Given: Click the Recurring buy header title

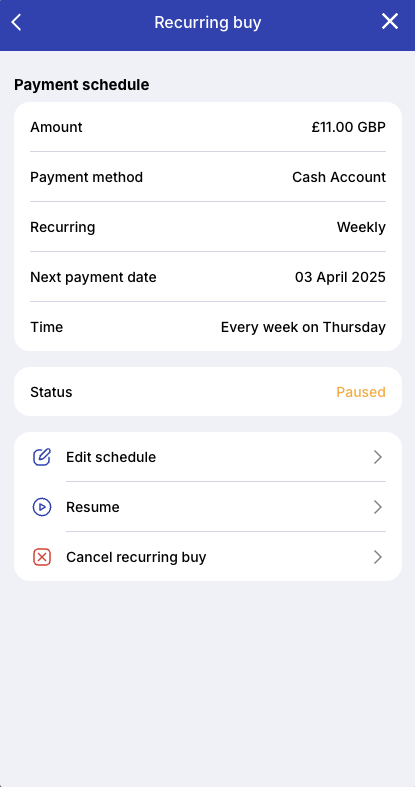Looking at the screenshot, I should (208, 23).
